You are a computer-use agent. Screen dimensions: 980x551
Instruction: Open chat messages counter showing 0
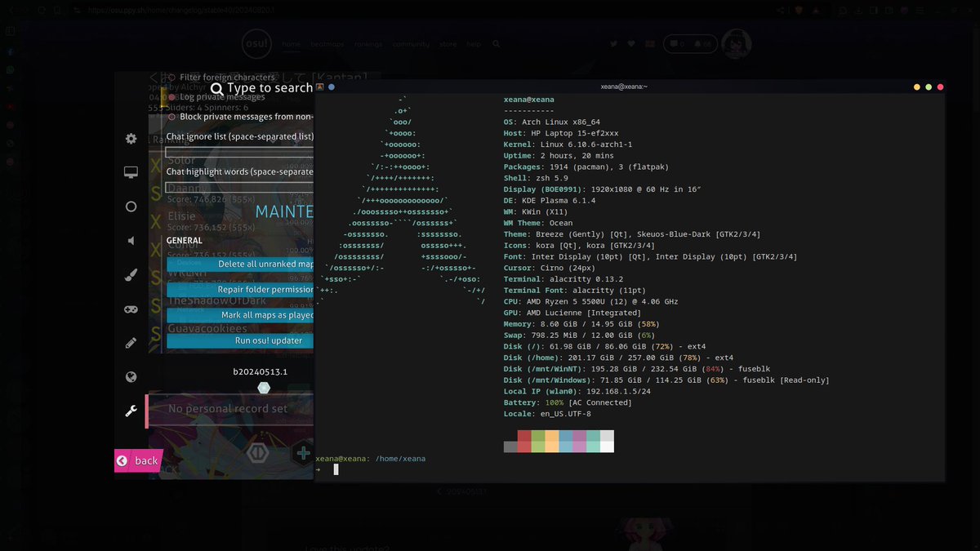click(x=677, y=44)
